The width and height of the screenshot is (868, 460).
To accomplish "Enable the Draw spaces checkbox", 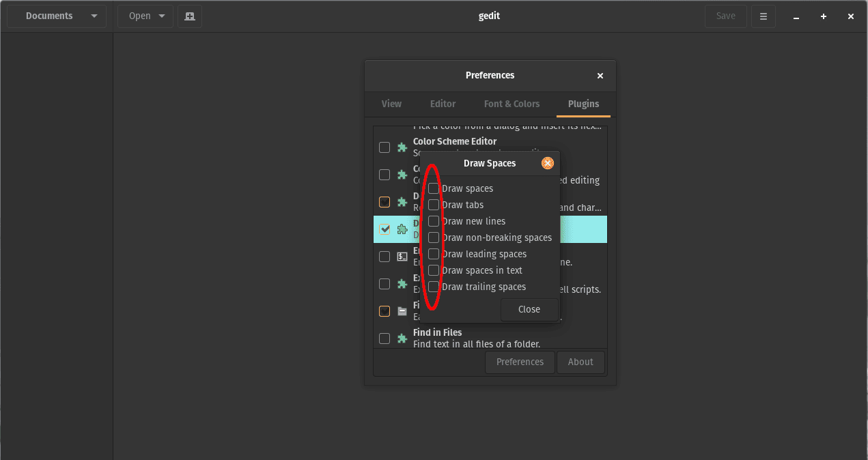I will point(434,188).
